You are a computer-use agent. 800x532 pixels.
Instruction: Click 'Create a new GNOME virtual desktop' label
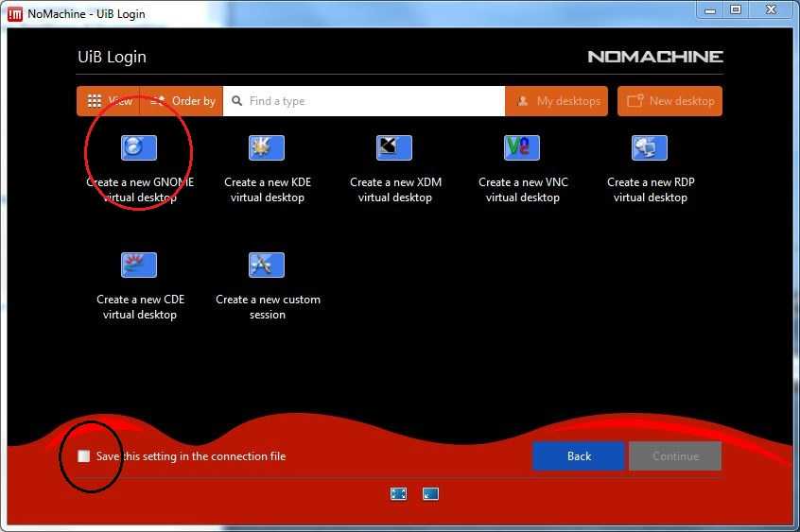(x=140, y=190)
